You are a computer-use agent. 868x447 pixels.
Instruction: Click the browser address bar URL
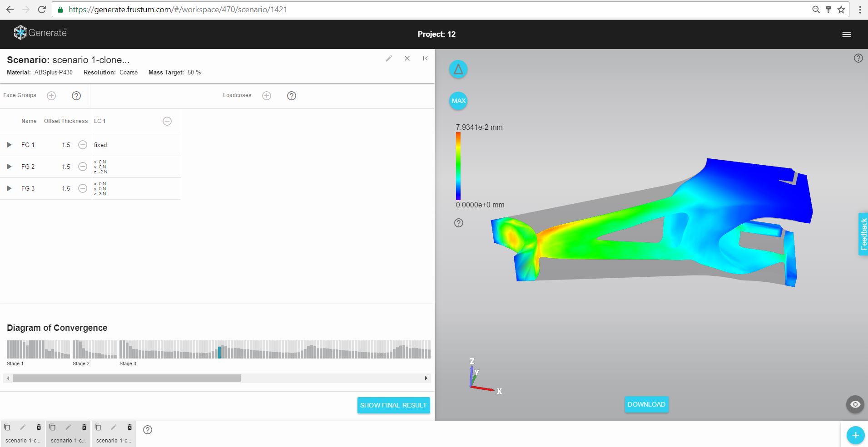(x=178, y=10)
